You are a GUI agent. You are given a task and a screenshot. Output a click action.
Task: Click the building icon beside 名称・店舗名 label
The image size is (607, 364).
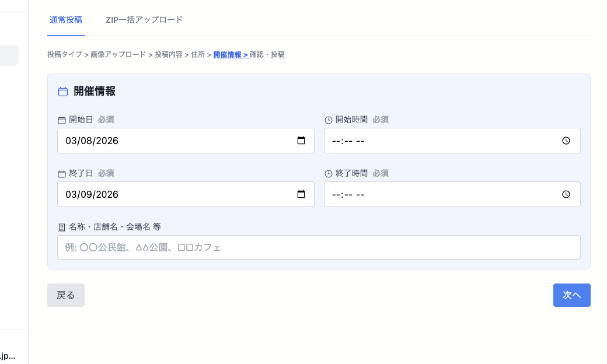click(x=62, y=227)
